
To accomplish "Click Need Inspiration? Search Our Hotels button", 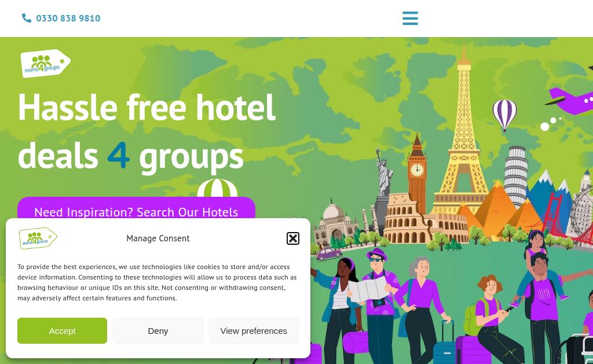I will 136,208.
